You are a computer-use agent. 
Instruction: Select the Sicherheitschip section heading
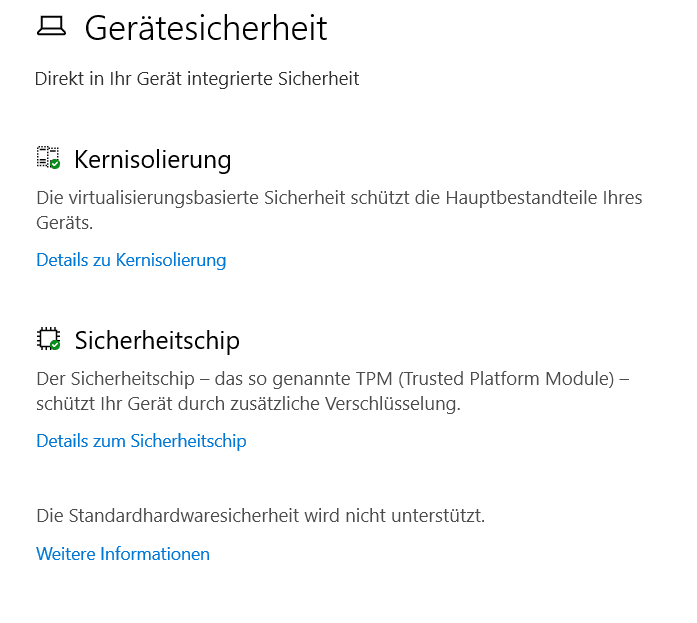157,340
